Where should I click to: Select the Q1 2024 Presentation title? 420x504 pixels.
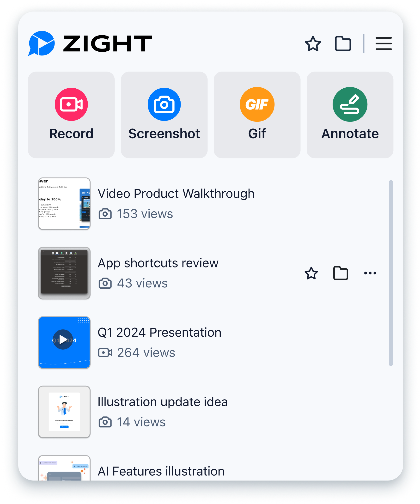click(159, 332)
